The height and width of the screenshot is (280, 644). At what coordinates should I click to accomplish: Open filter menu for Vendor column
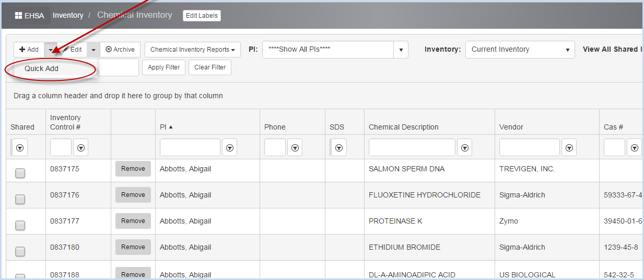[x=569, y=148]
